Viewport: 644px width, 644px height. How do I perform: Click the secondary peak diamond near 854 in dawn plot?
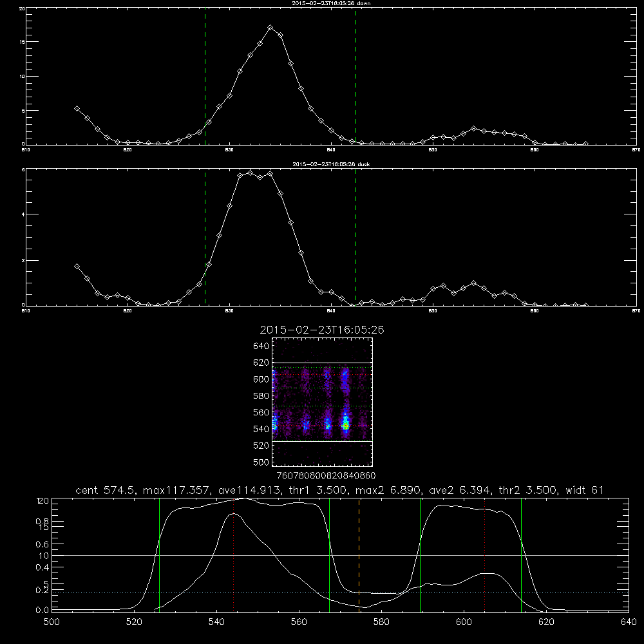click(x=473, y=129)
